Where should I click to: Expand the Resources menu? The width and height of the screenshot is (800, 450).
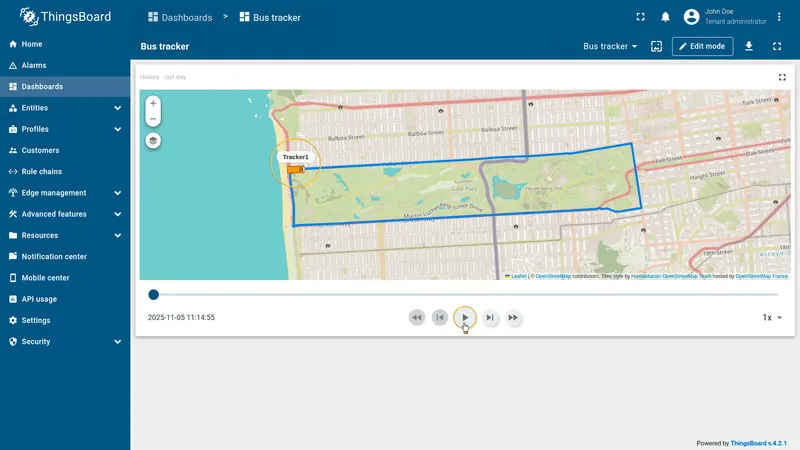[65, 235]
